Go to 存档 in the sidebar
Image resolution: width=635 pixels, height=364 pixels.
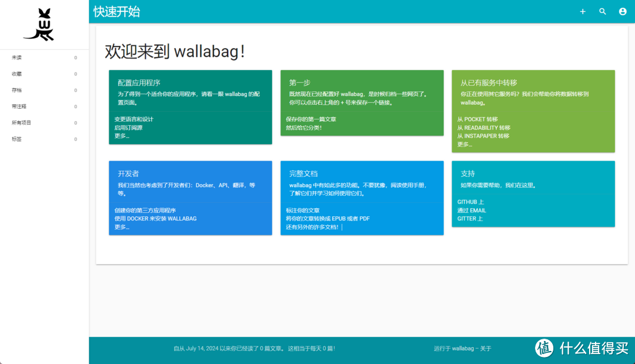[x=16, y=91]
